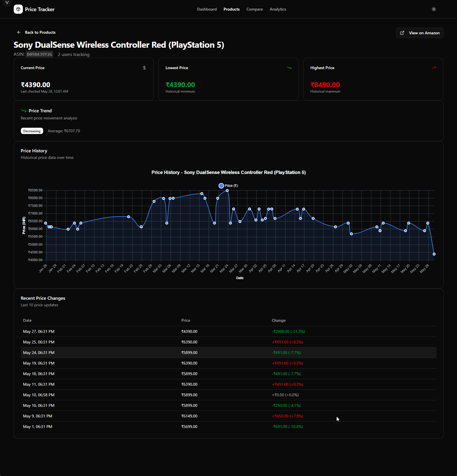Click the external link icon on View on Amazon

(402, 33)
